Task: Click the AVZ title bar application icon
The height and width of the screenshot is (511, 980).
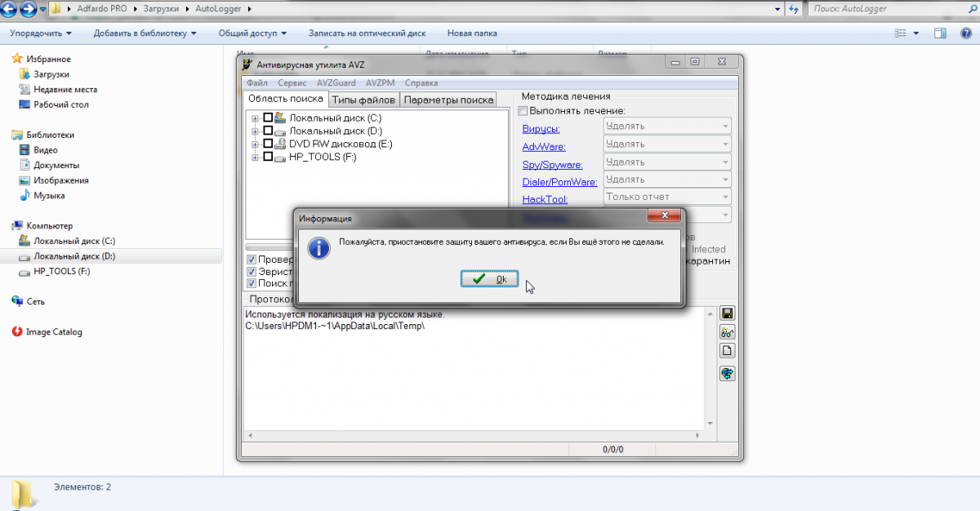Action: pos(247,64)
